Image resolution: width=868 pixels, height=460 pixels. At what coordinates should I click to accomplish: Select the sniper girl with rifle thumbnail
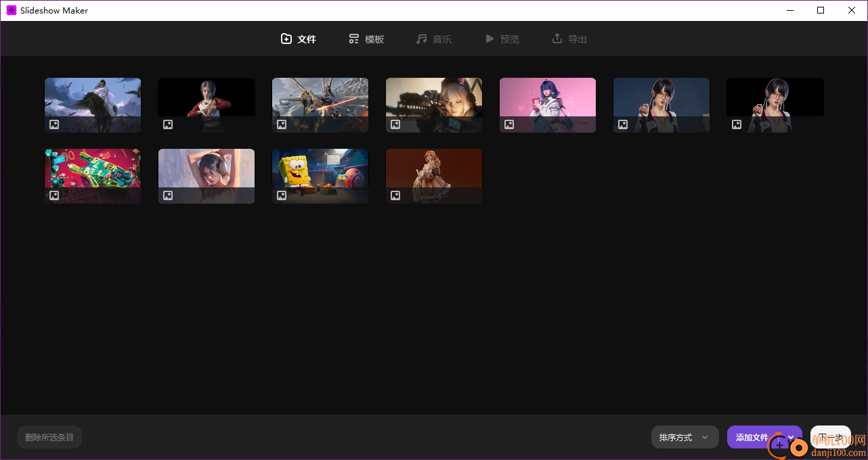(434, 105)
